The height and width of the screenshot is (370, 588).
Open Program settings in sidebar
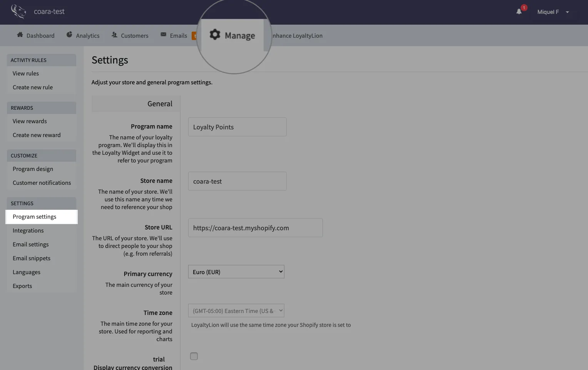click(x=35, y=217)
